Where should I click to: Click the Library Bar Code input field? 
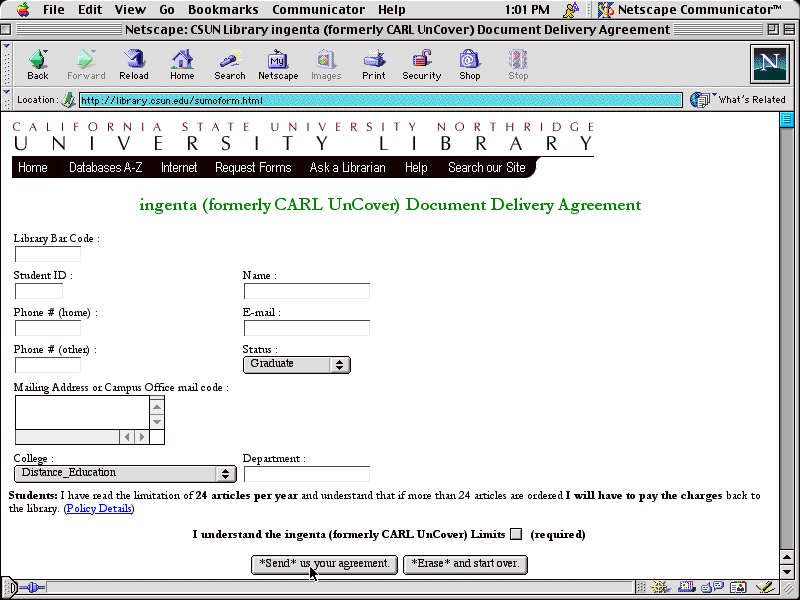[47, 254]
